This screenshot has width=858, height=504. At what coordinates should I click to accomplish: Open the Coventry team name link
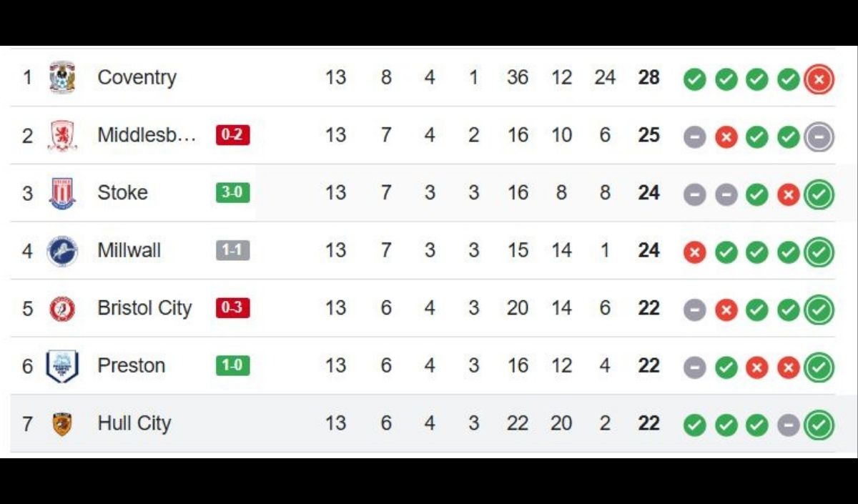(137, 77)
